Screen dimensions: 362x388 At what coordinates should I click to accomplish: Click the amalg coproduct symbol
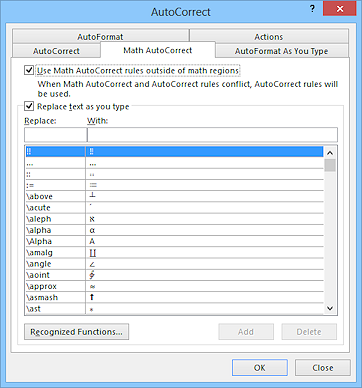click(x=93, y=253)
